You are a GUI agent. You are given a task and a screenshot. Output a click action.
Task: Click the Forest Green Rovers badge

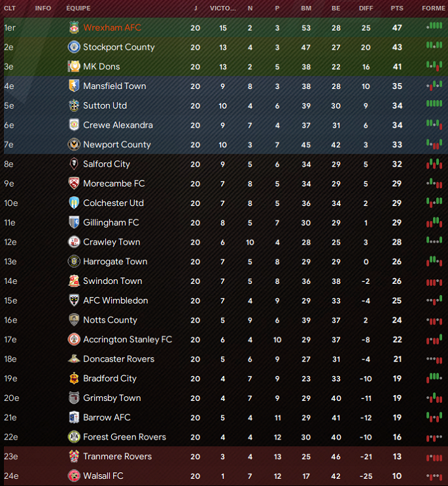pyautogui.click(x=74, y=437)
